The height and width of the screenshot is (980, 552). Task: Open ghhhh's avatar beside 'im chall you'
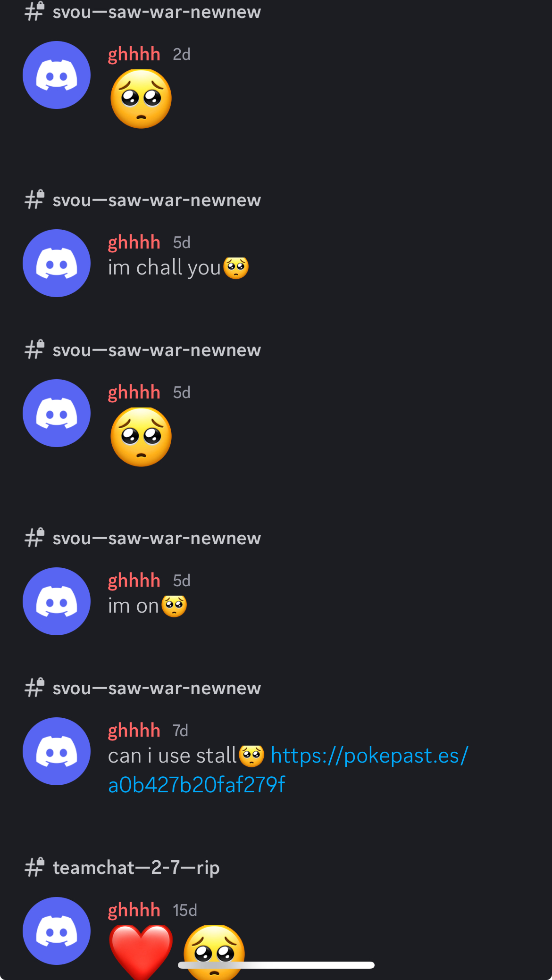(x=57, y=263)
